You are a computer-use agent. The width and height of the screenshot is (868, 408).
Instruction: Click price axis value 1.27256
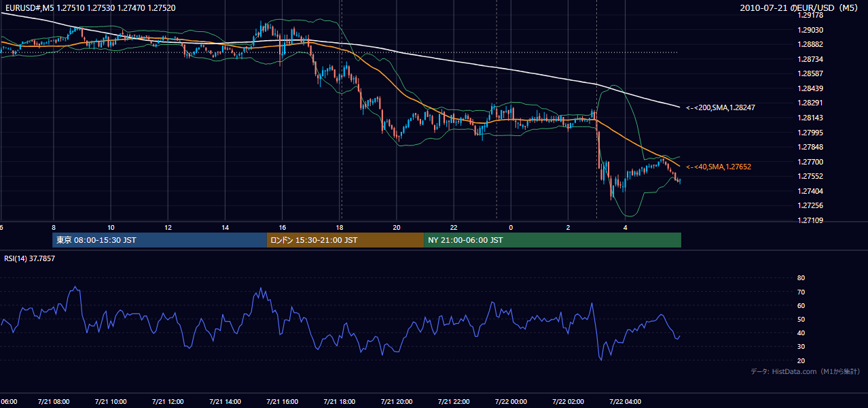(810, 205)
